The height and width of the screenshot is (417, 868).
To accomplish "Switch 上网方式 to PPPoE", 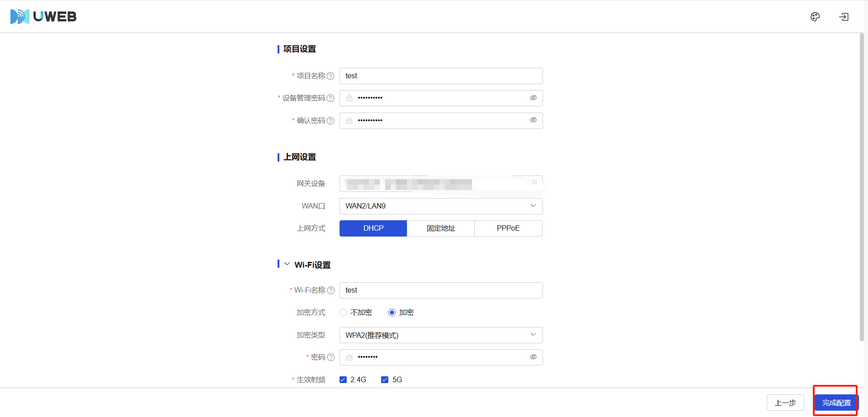I will (x=508, y=228).
